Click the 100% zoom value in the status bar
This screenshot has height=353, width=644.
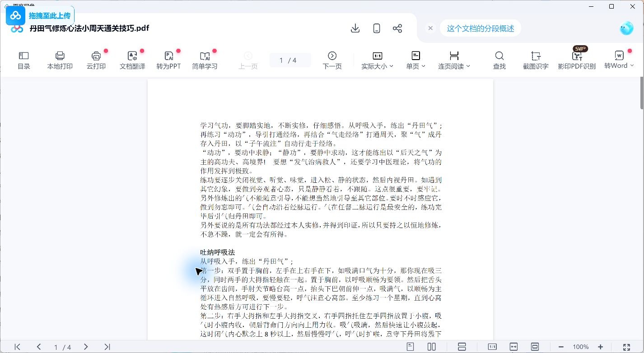point(581,347)
